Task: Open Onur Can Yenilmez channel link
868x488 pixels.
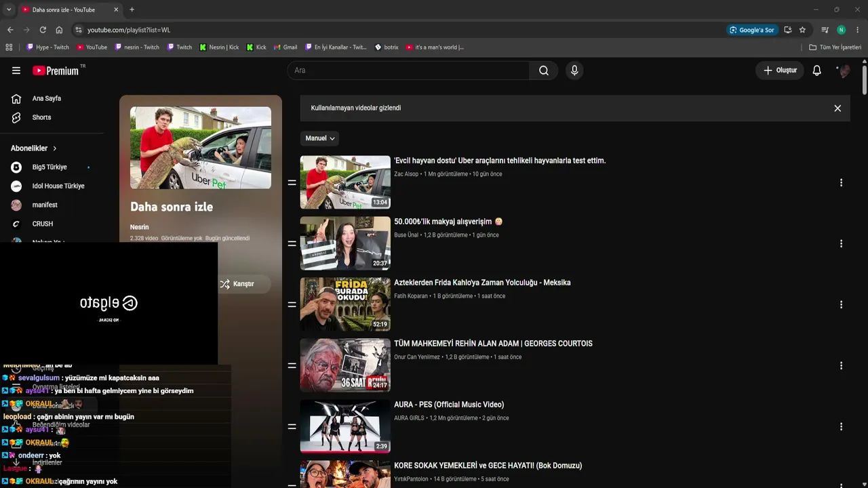Action: 417,357
